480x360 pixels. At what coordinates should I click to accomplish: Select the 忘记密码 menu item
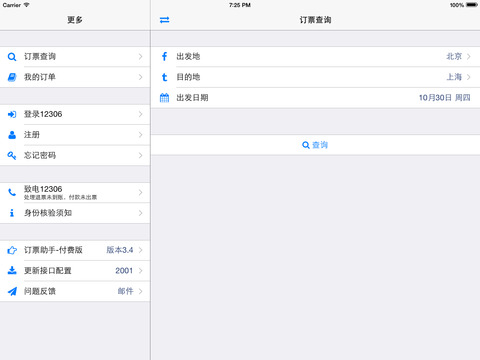click(75, 155)
